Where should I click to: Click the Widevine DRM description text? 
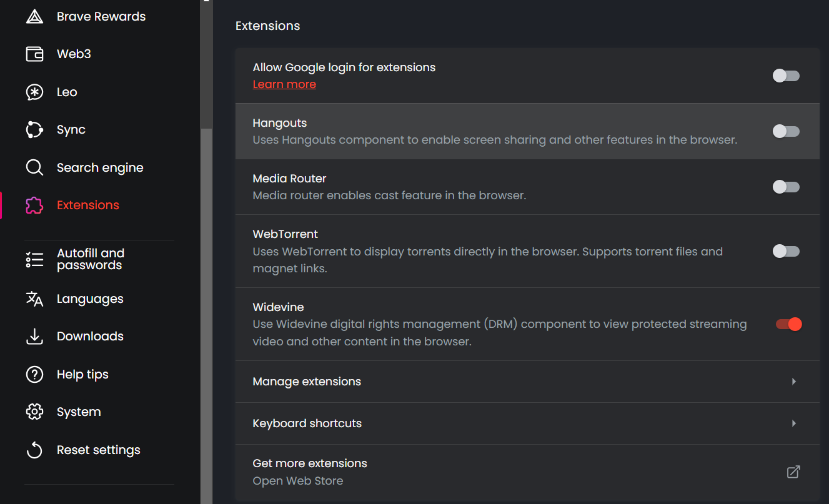pos(500,333)
